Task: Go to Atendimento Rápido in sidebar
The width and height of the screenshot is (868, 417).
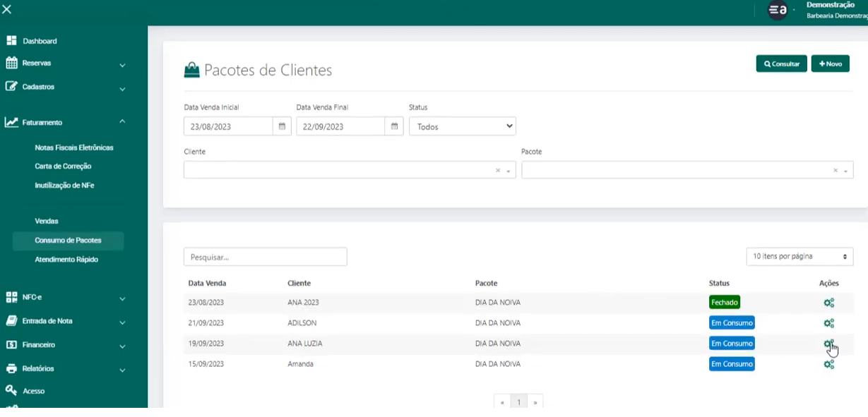Action: click(x=66, y=260)
